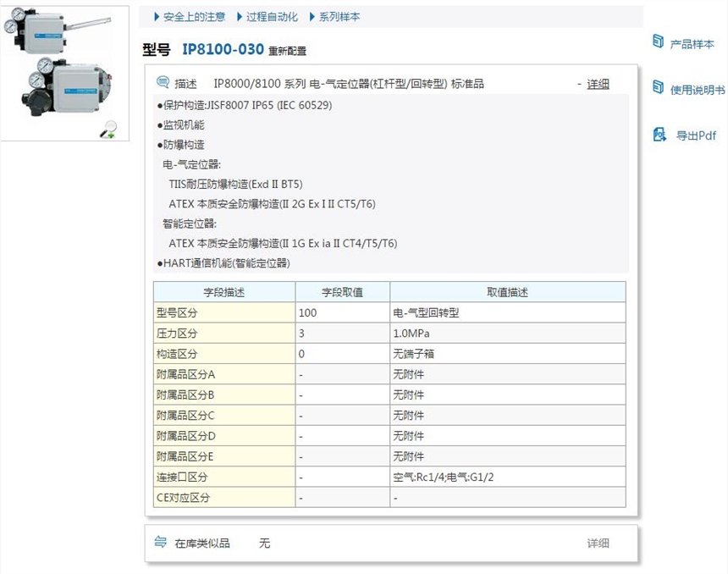Select the 附属品区分C row label
The image size is (728, 574).
pyautogui.click(x=224, y=415)
